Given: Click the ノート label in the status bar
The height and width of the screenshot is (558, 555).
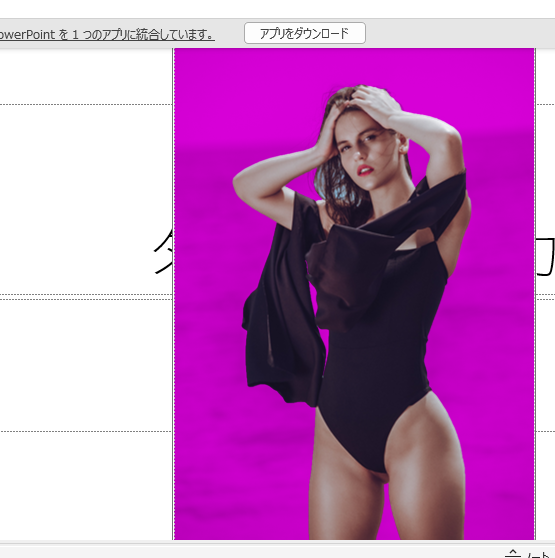Looking at the screenshot, I should click(540, 554).
